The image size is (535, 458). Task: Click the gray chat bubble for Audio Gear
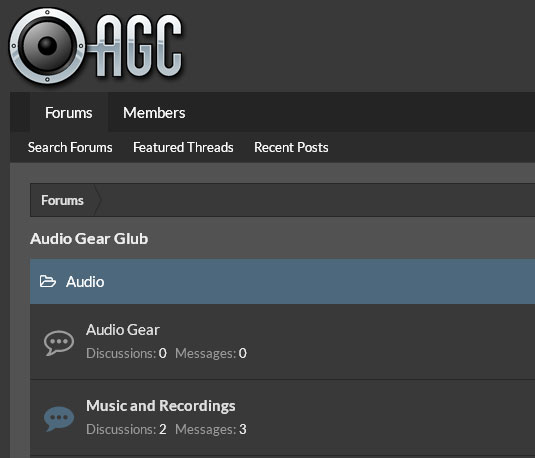[x=59, y=343]
